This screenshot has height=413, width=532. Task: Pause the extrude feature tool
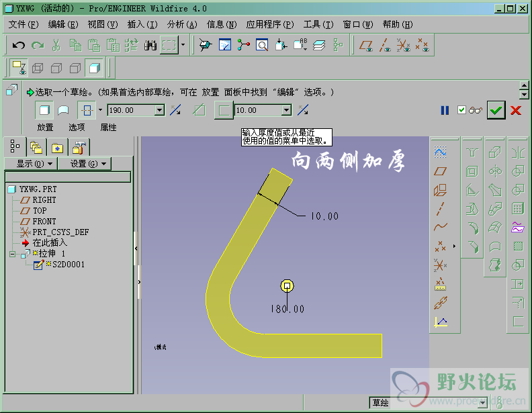445,110
